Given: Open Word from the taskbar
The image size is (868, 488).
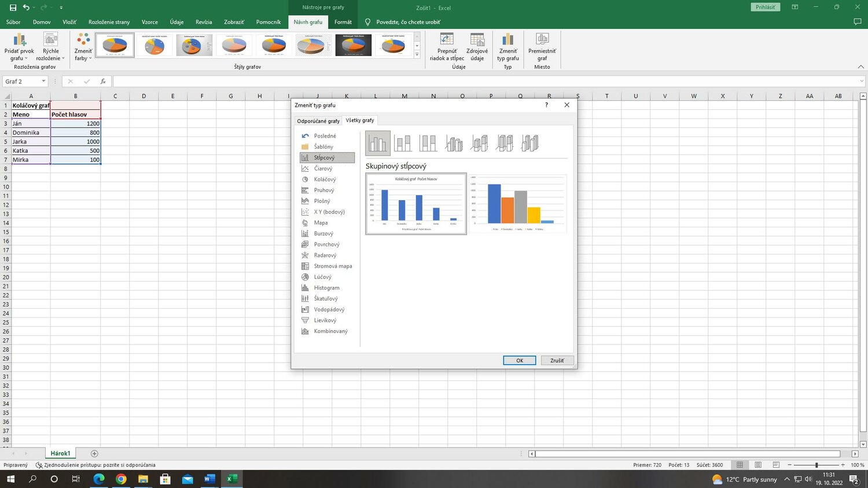Looking at the screenshot, I should point(209,479).
